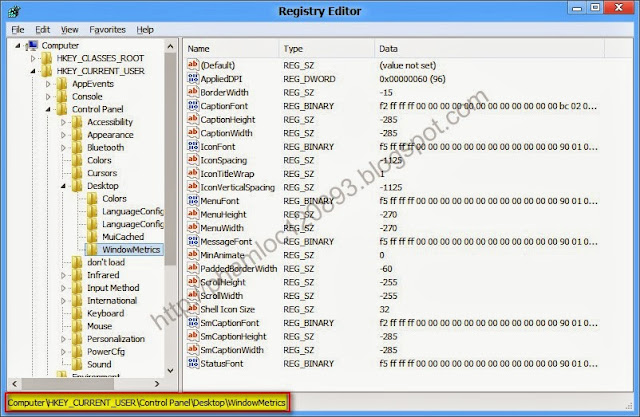Click tree horizontal scrollbar left arrow

15,384
